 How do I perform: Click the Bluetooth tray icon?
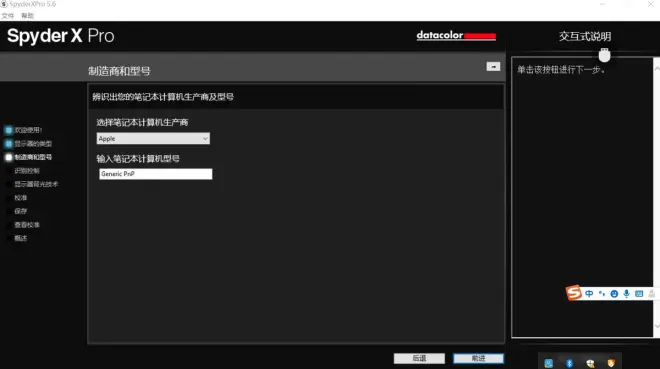(569, 363)
